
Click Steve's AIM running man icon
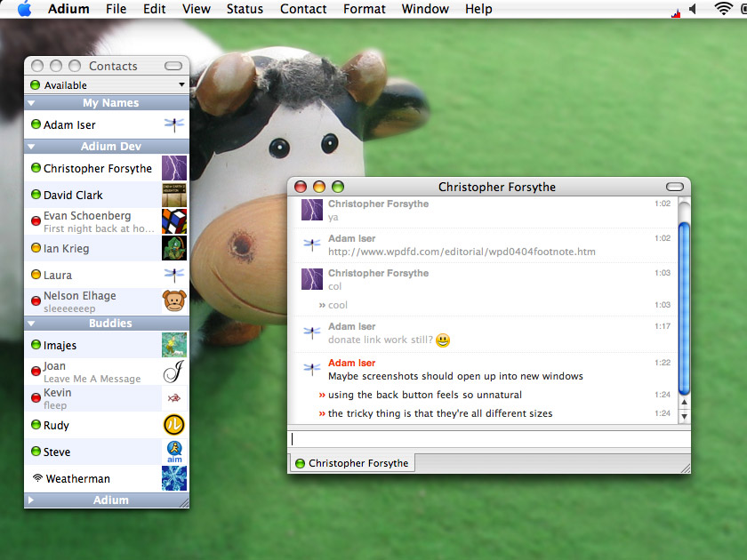(x=174, y=452)
